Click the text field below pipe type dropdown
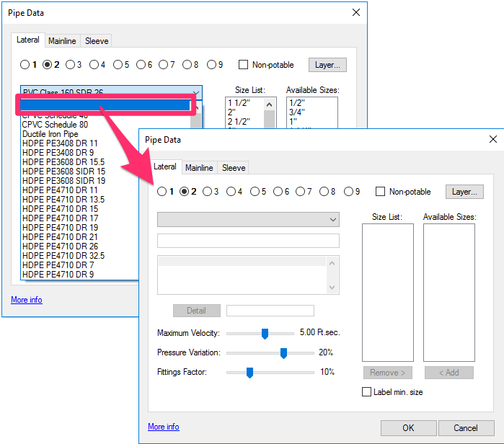Image resolution: width=504 pixels, height=444 pixels. coord(248,241)
